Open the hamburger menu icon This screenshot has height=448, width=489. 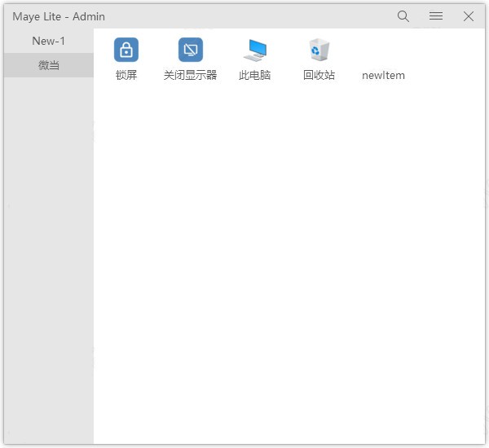(436, 16)
